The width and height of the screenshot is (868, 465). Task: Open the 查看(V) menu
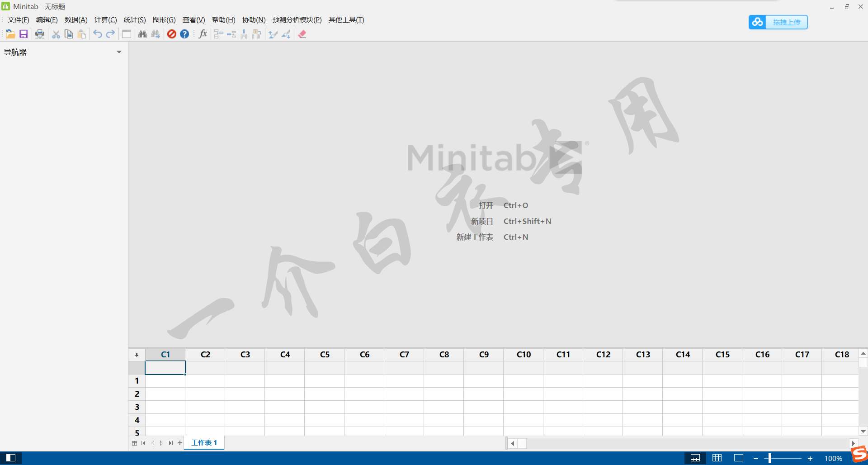pos(193,20)
